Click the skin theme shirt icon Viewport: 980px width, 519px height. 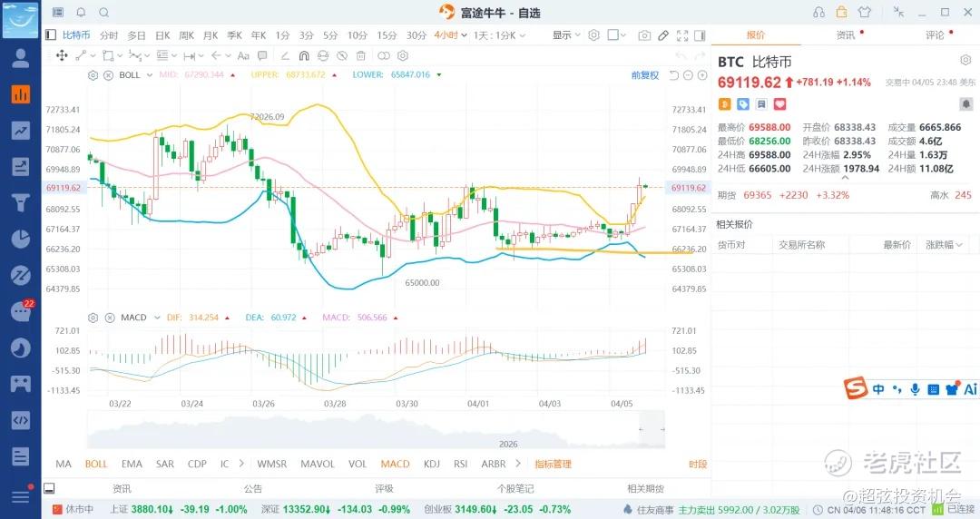(862, 13)
